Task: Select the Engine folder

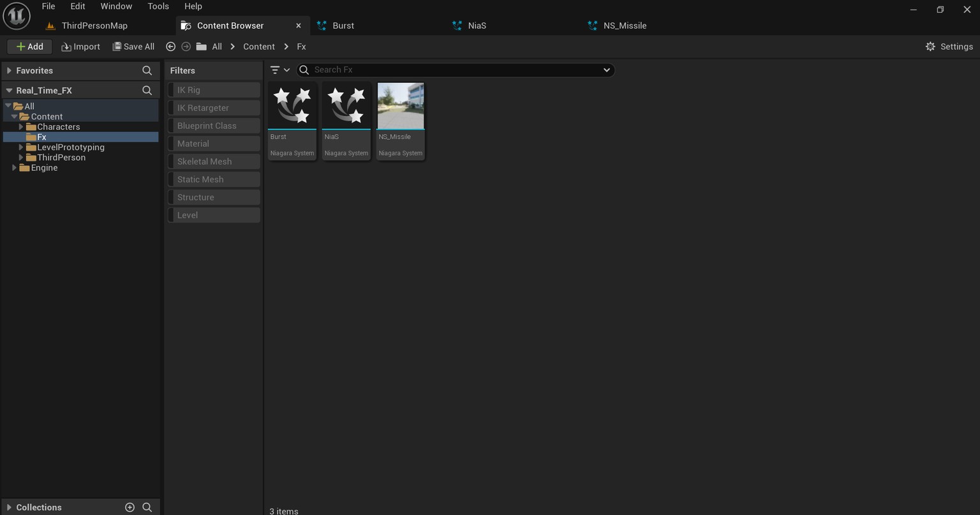Action: click(x=44, y=167)
